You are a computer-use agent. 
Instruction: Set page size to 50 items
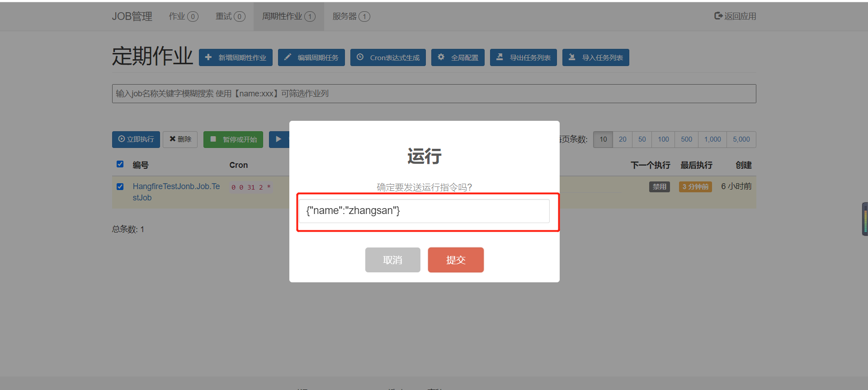(642, 139)
